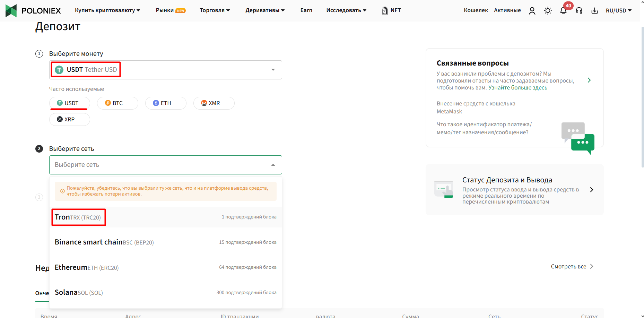
Task: Choose the Solana SOL network option
Action: (166, 293)
